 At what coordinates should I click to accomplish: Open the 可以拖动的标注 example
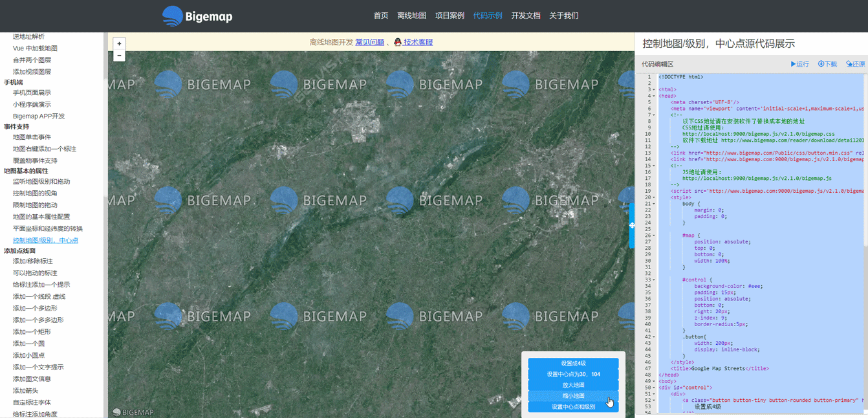[x=35, y=273]
